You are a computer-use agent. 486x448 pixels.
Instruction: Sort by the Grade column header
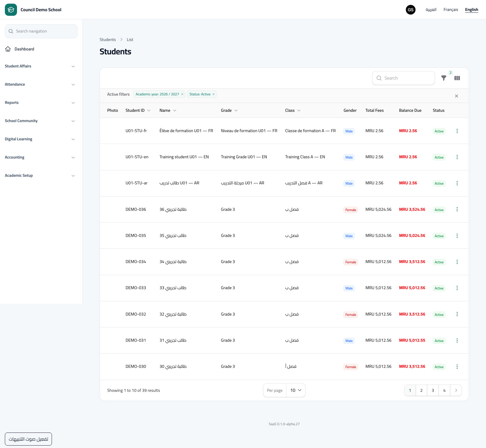229,110
